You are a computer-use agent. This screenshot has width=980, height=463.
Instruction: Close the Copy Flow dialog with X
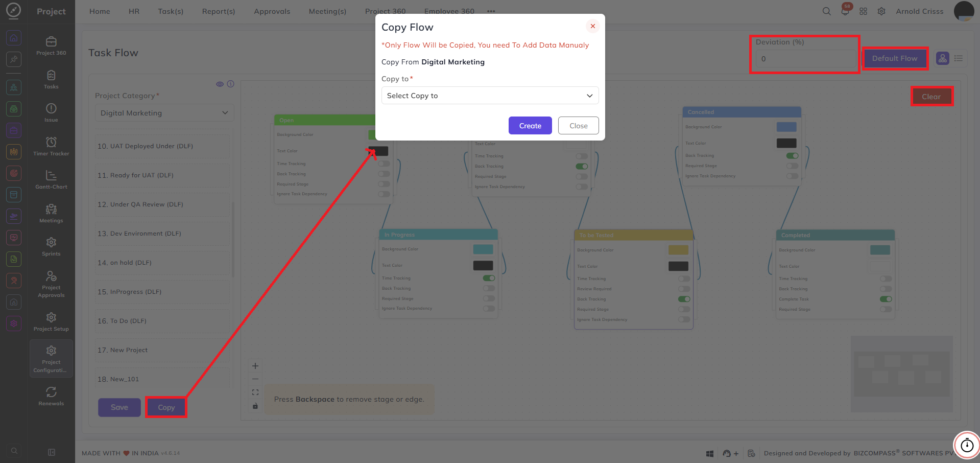pyautogui.click(x=593, y=26)
